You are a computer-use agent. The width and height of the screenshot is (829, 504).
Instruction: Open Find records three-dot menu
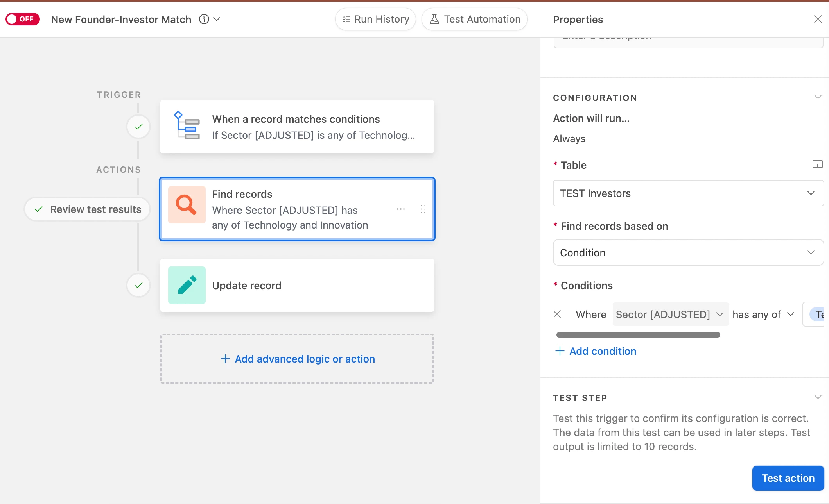(x=401, y=209)
